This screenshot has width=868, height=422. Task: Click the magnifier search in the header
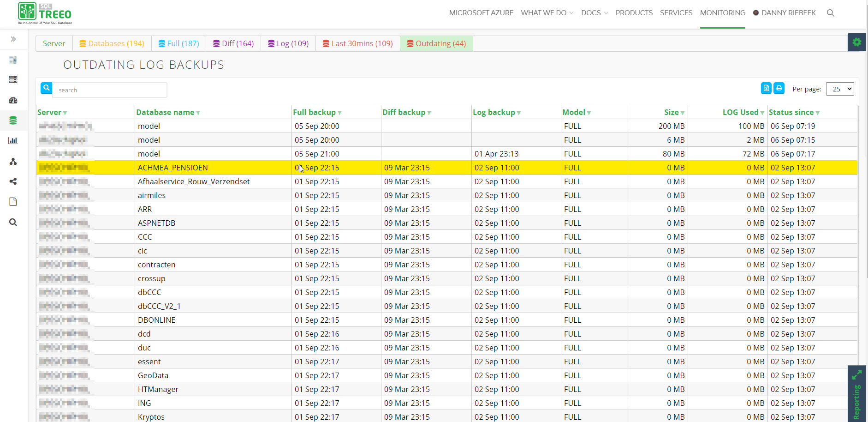(830, 13)
